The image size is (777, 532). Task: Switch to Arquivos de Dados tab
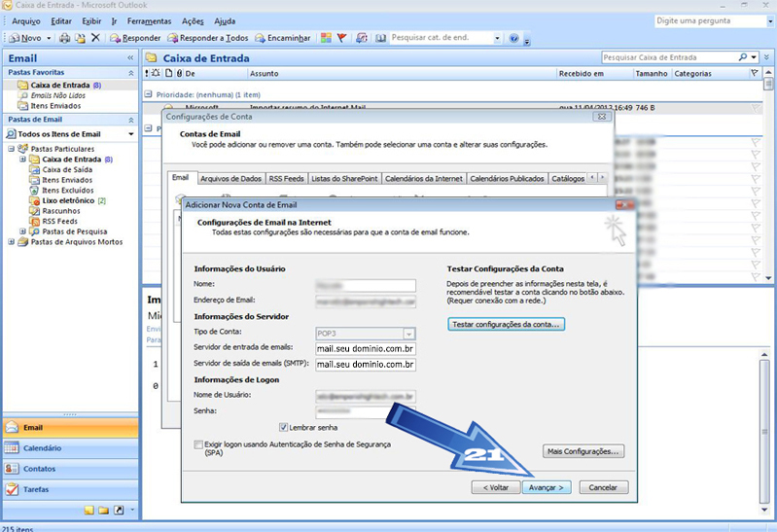click(230, 179)
